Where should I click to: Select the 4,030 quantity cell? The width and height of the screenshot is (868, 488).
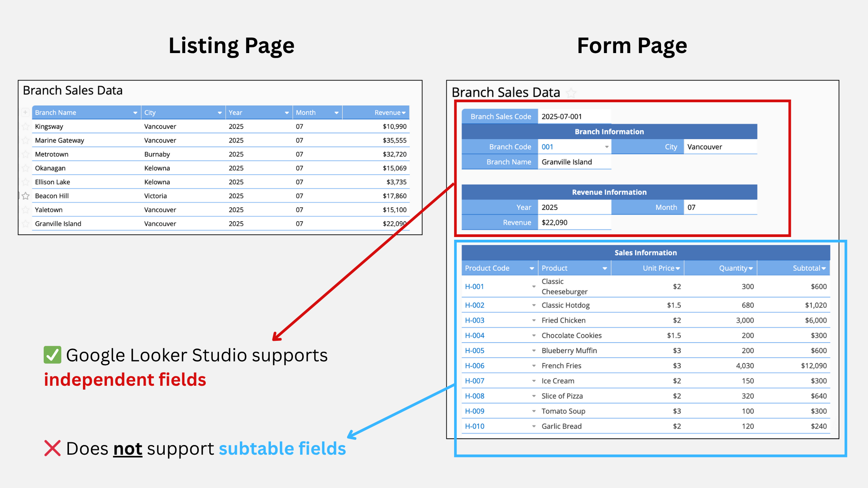point(721,366)
